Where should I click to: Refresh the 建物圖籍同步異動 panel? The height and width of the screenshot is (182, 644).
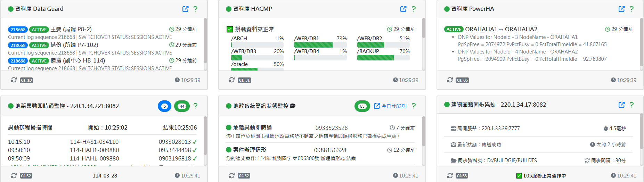(x=450, y=176)
